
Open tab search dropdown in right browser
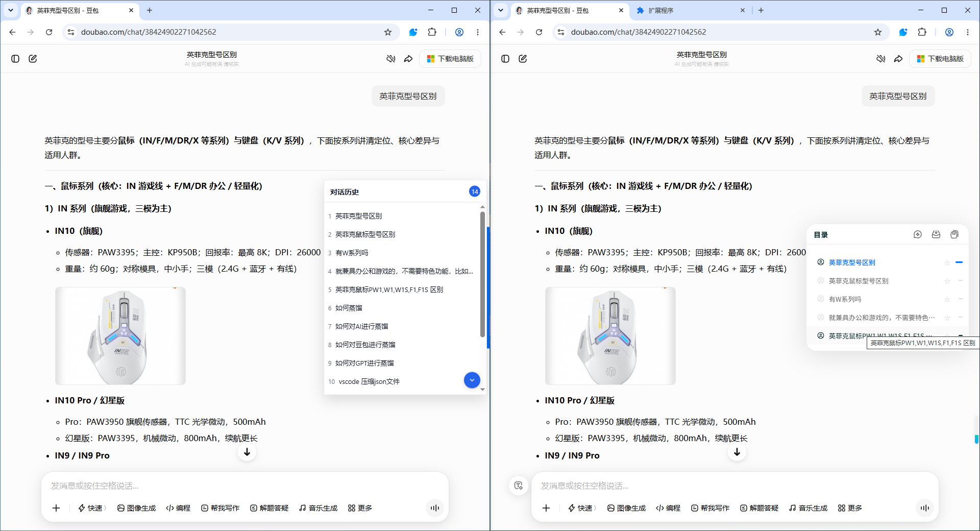(x=501, y=10)
